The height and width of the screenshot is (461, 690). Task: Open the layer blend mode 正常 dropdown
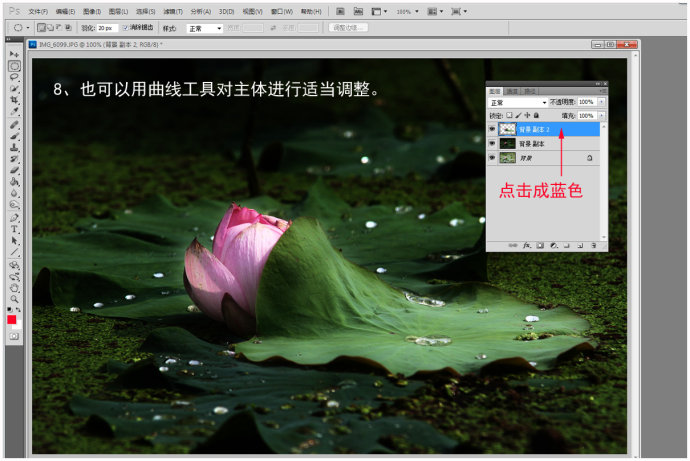(x=518, y=102)
